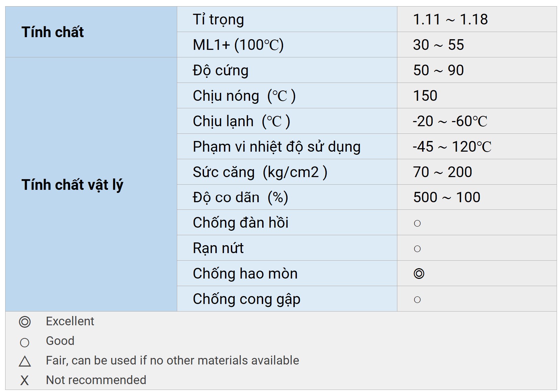Select the Phạm vi nhiệt độ sử dụng label
The image size is (558, 392).
(277, 147)
